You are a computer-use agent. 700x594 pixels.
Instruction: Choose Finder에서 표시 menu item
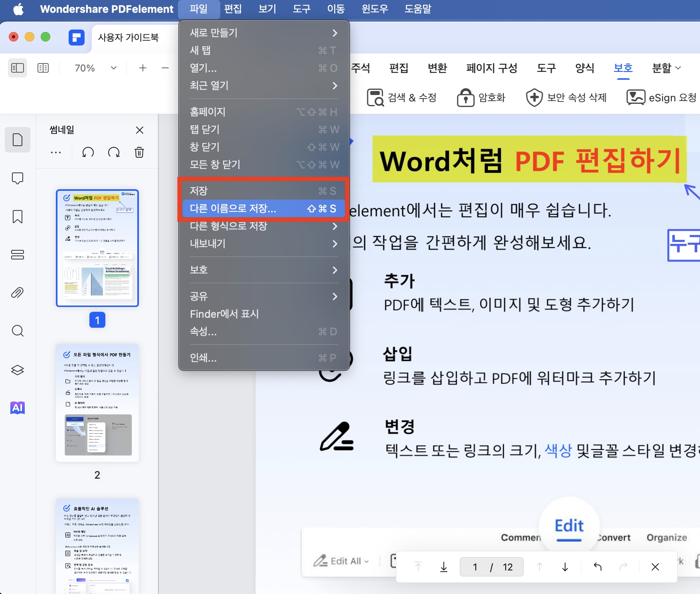[x=264, y=314]
